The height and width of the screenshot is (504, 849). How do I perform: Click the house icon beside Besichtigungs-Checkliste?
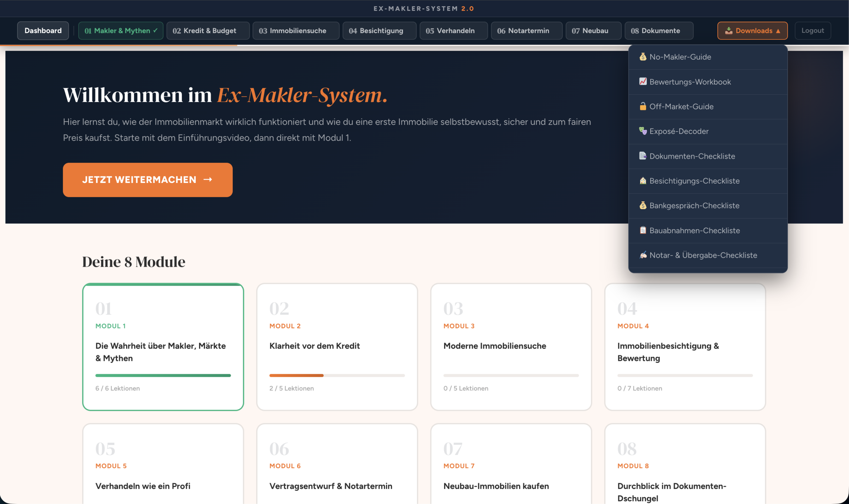click(643, 181)
